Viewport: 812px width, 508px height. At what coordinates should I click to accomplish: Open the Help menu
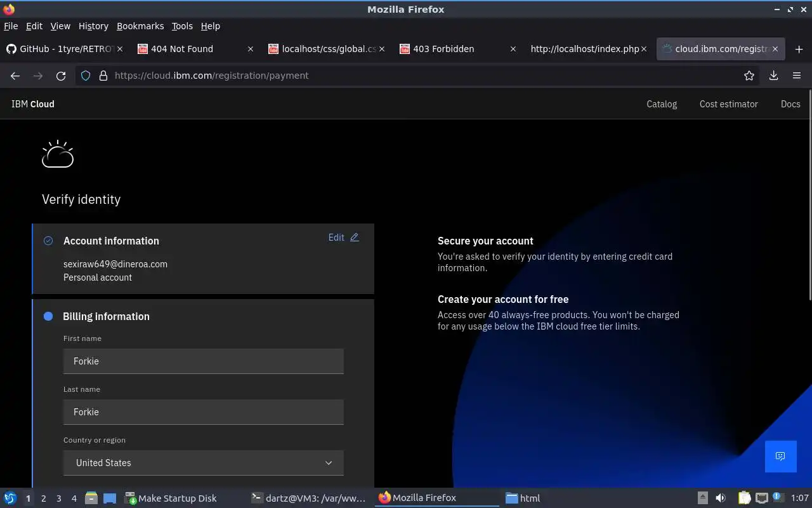(210, 26)
